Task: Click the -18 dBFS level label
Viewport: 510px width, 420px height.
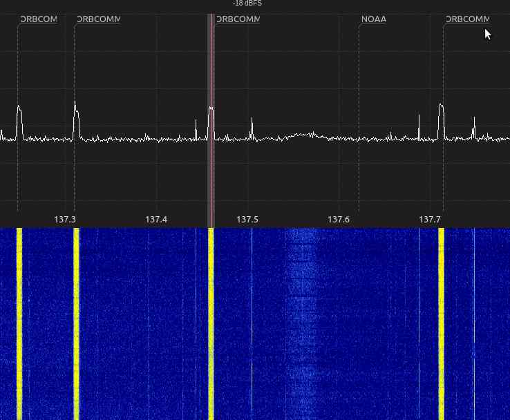Action: (247, 3)
